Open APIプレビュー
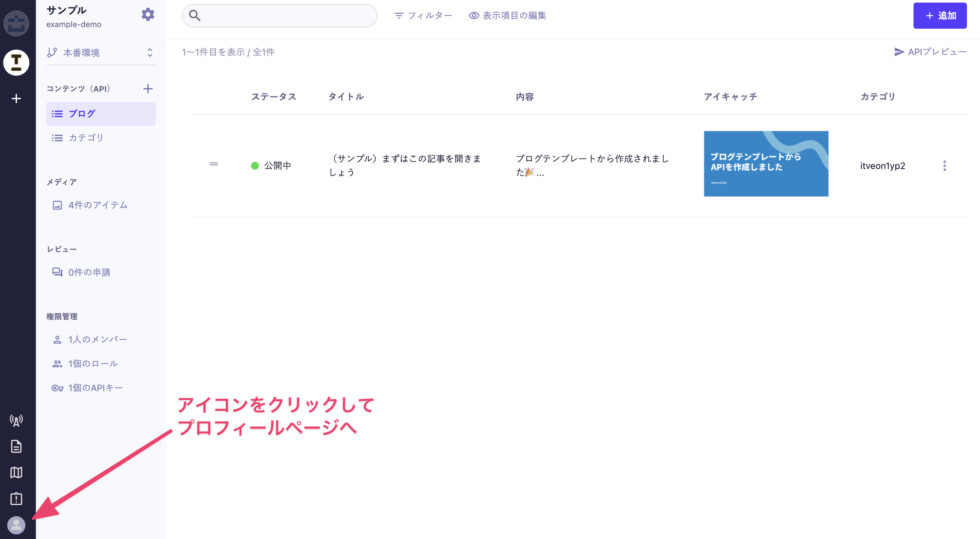The width and height of the screenshot is (980, 539). (930, 52)
